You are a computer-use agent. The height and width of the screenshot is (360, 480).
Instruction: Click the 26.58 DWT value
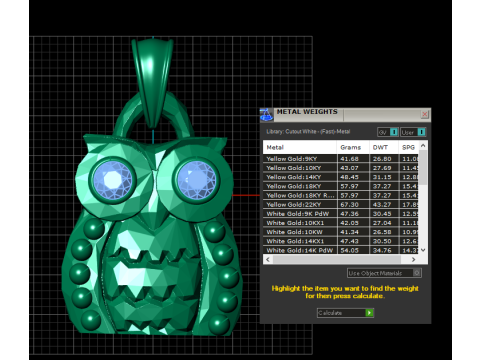coord(382,232)
